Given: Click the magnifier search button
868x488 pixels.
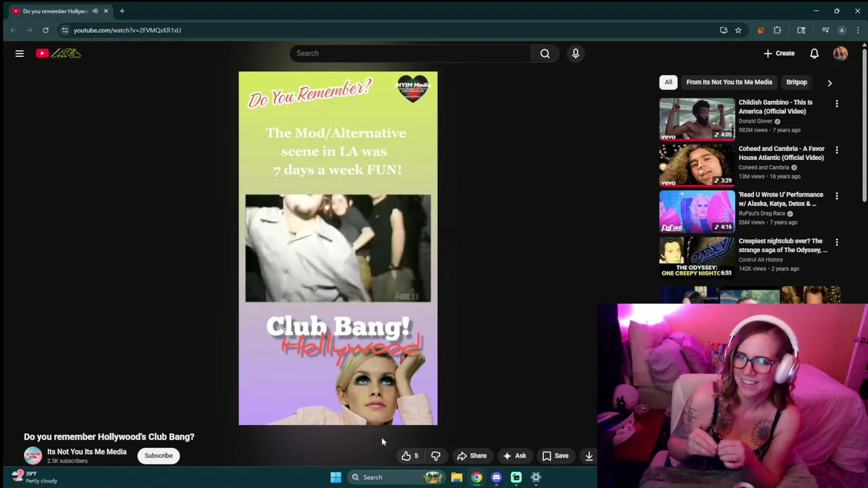Looking at the screenshot, I should (x=545, y=54).
